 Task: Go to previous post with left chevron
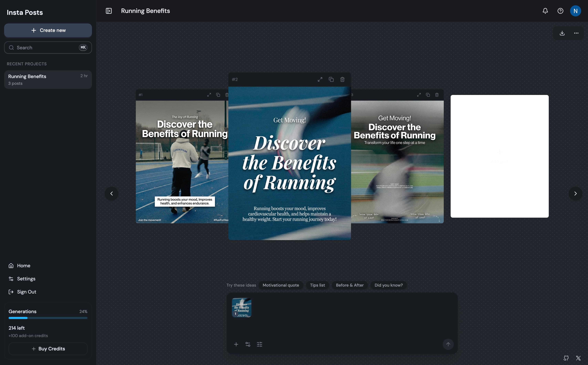pyautogui.click(x=111, y=193)
